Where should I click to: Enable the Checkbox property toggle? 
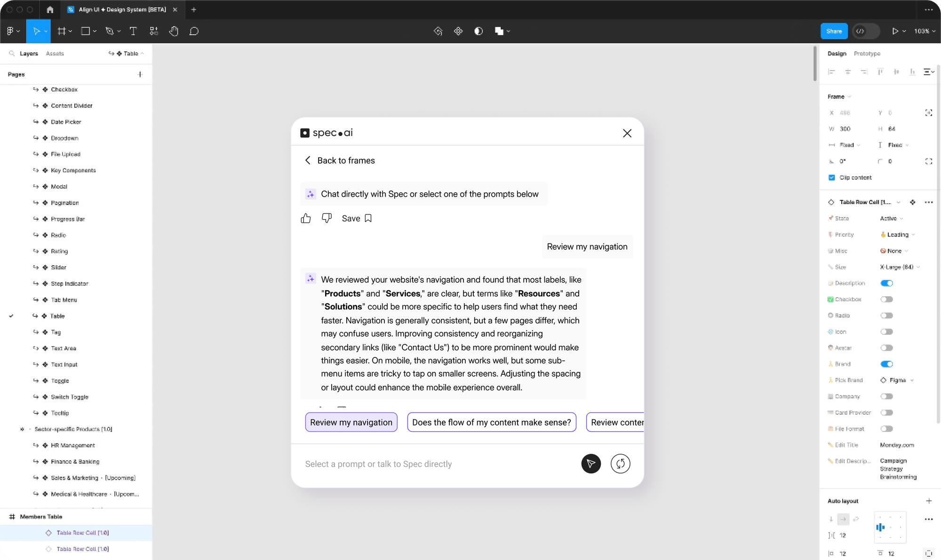[x=886, y=299]
